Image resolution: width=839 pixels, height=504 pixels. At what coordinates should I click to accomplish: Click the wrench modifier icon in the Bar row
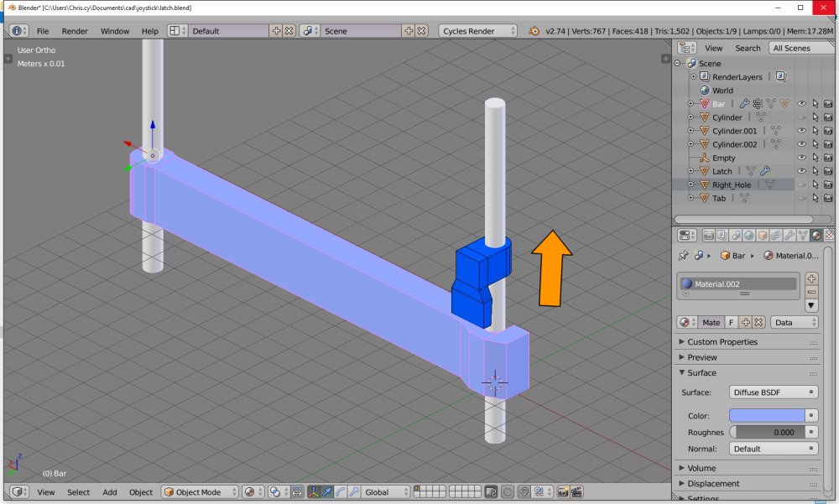pos(744,104)
